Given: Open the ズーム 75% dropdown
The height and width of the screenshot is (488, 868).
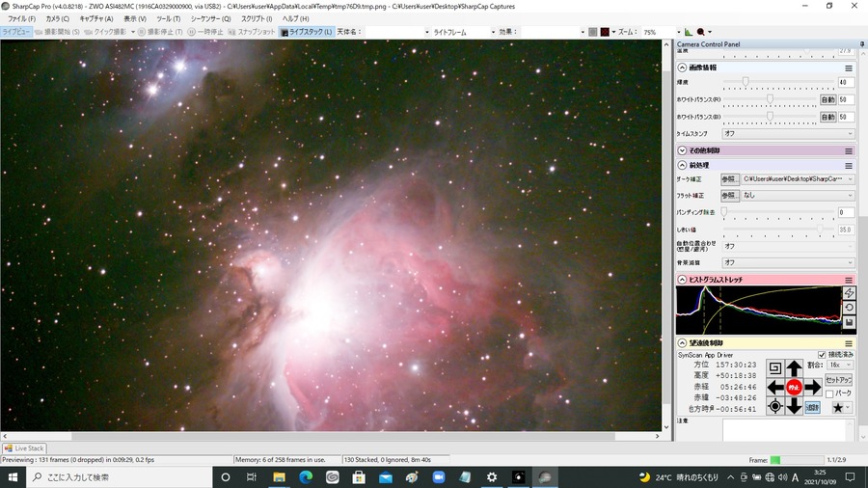Looking at the screenshot, I should [662, 32].
